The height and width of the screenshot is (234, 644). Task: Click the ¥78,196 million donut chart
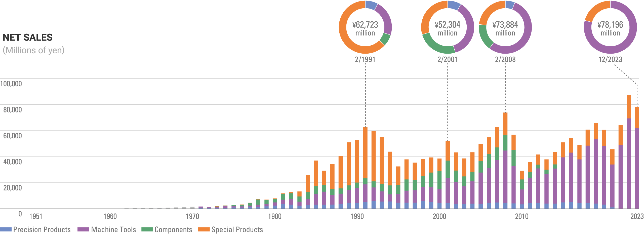[610, 27]
